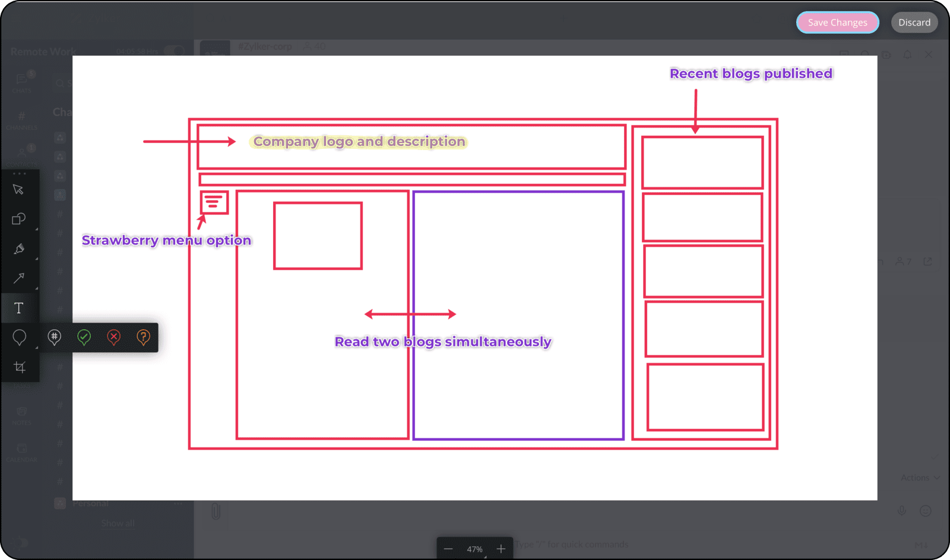Select the pointer selection tool
Image resolution: width=950 pixels, height=560 pixels.
click(18, 189)
